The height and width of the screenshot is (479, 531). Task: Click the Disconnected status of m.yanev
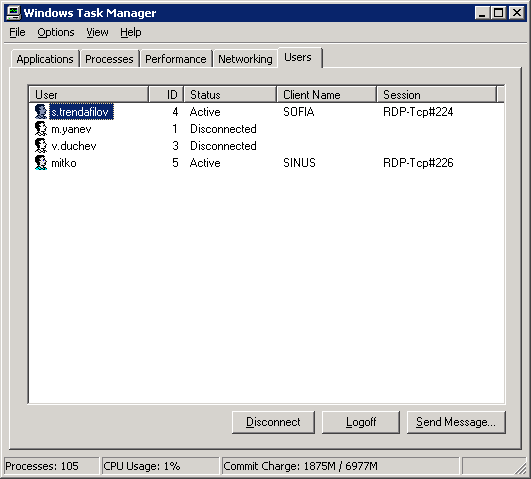pyautogui.click(x=223, y=129)
